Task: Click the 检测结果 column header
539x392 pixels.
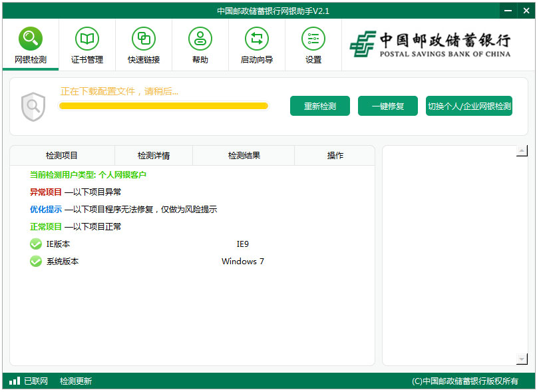Action: click(244, 156)
